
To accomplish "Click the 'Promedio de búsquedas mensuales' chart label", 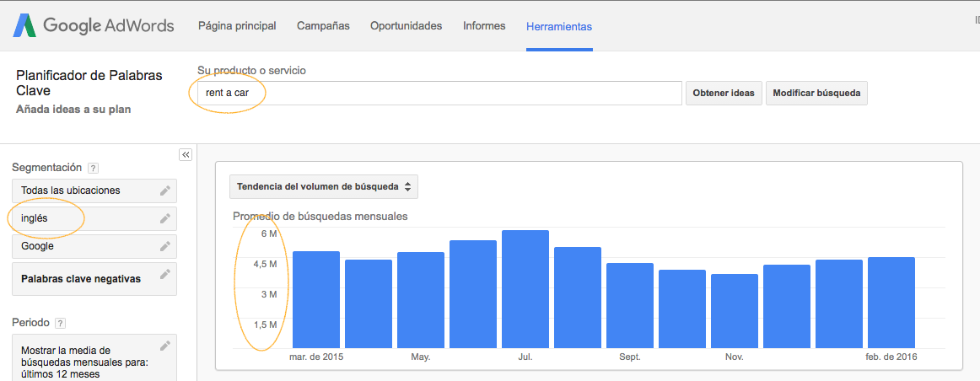I will point(320,217).
